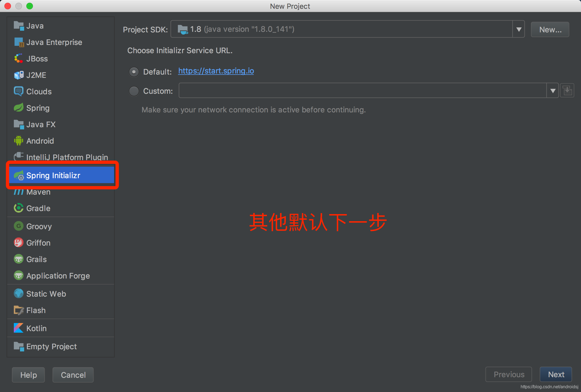Click the Clouds speech-bubble icon
Screen dimensions: 581x392
tap(18, 91)
